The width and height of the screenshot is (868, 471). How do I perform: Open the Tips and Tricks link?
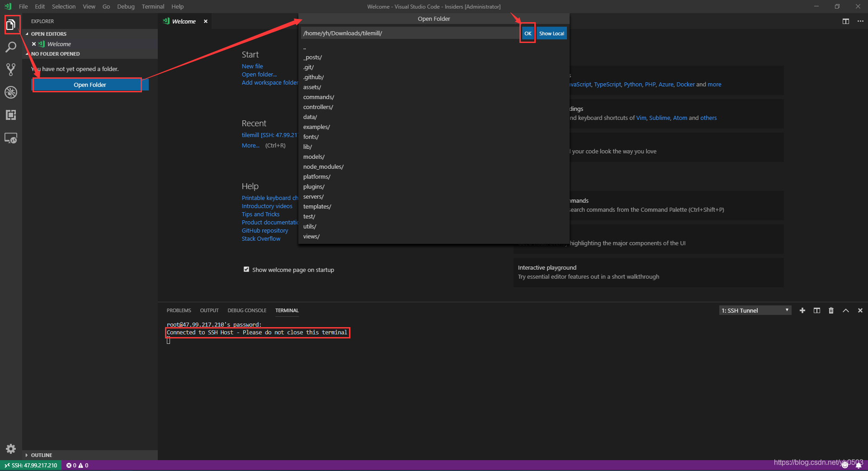coord(260,214)
